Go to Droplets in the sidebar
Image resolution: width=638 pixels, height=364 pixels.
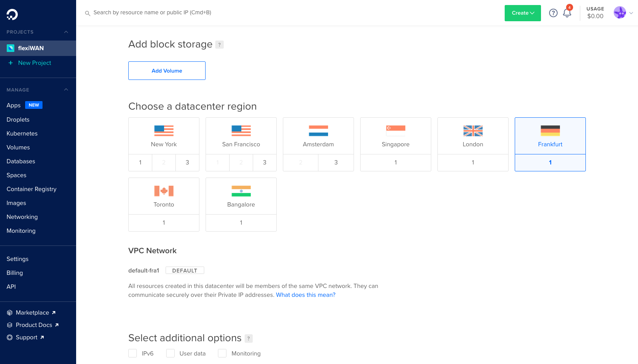18,120
